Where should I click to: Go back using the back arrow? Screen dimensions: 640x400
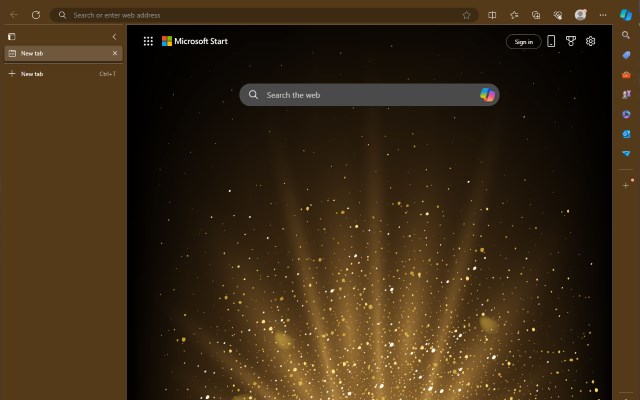pos(14,15)
